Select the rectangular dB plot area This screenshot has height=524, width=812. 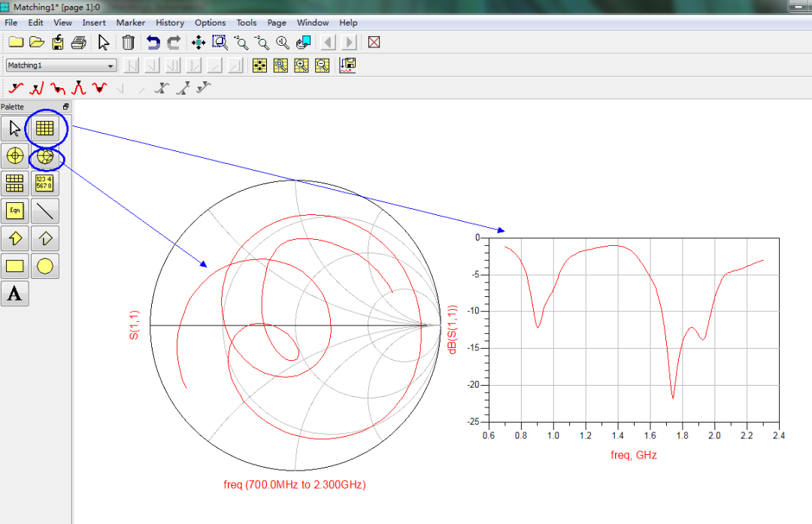(634, 330)
